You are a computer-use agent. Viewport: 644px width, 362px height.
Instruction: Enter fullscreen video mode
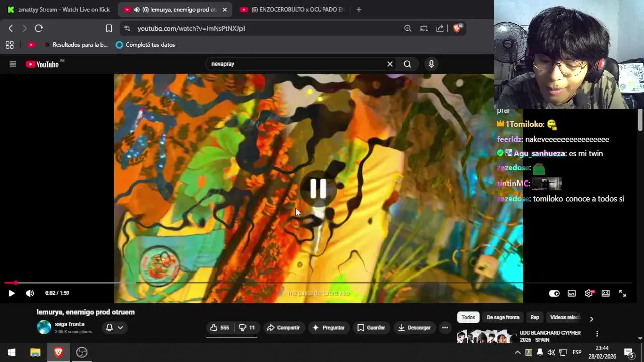pos(623,293)
